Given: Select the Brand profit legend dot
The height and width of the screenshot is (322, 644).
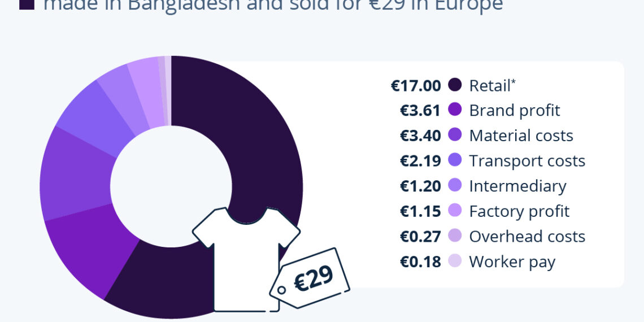Looking at the screenshot, I should 455,110.
